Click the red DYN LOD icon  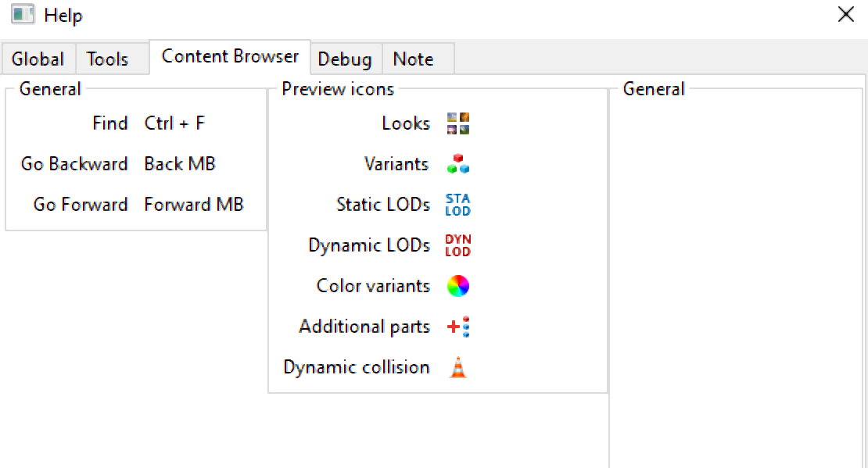tap(458, 245)
